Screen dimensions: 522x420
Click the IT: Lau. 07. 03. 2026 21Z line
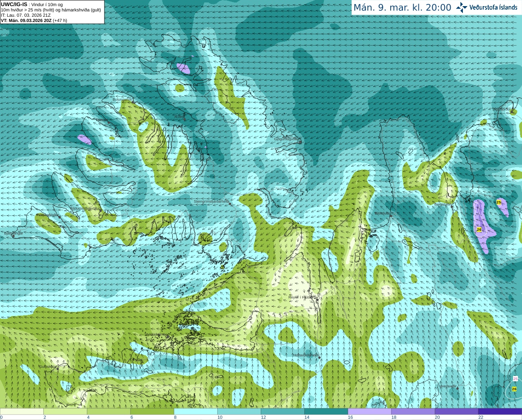26,15
